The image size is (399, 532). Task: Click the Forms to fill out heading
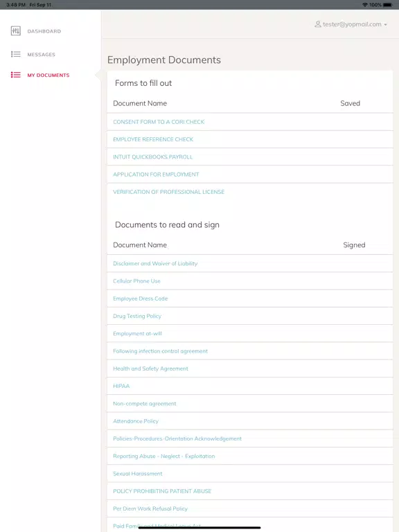(x=143, y=83)
